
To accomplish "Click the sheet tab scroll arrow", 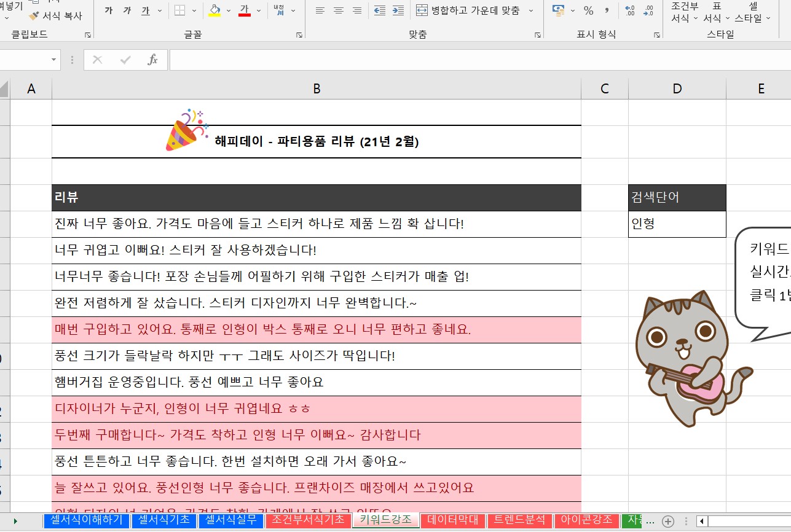I will tap(15, 521).
